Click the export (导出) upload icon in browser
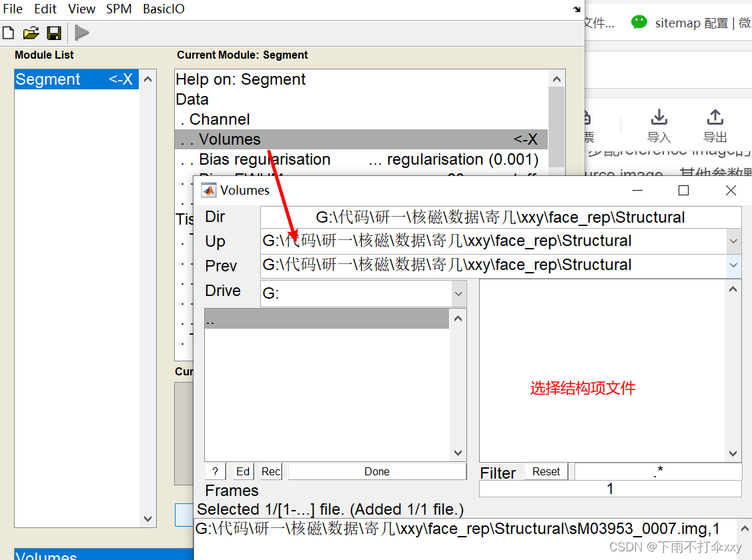752x560 pixels. (x=715, y=117)
